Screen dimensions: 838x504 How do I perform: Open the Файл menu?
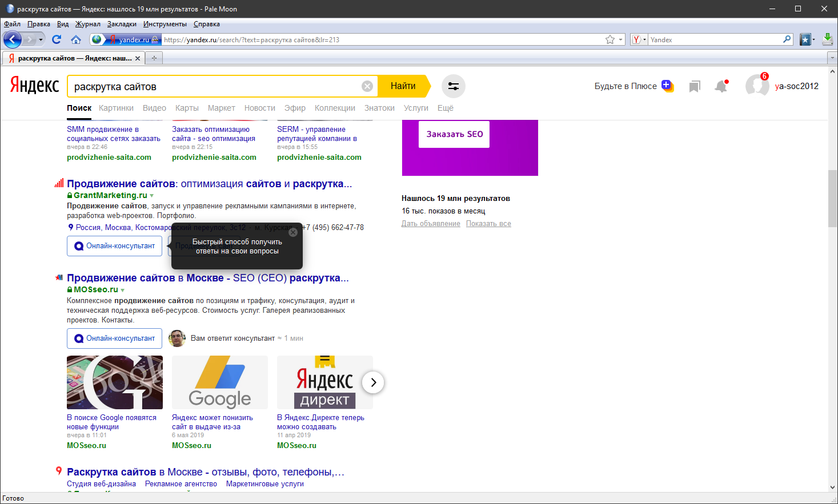(12, 24)
